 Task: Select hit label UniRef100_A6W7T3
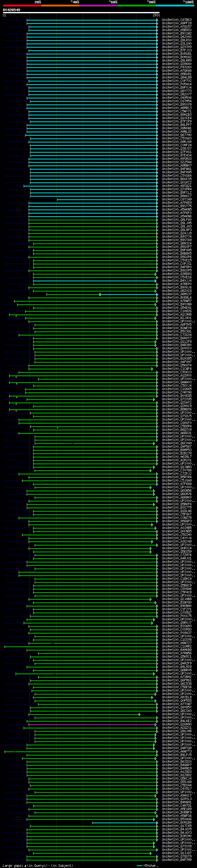(176, 751)
